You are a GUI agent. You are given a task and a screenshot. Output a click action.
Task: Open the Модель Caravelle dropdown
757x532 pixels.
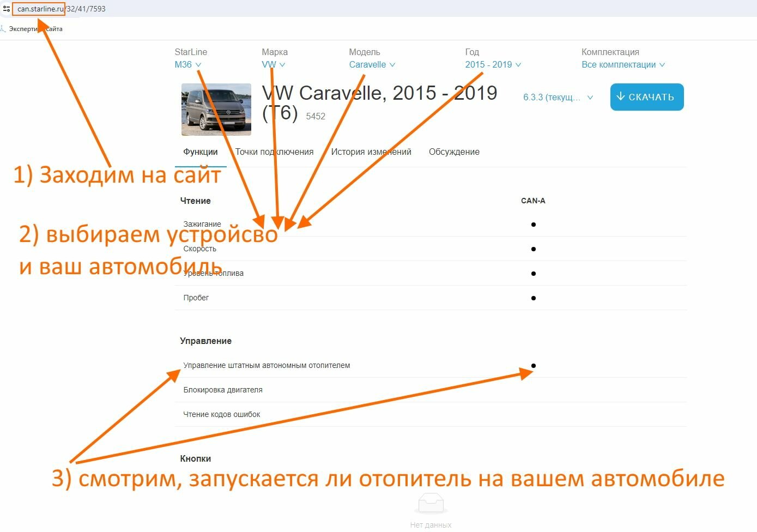click(x=372, y=64)
